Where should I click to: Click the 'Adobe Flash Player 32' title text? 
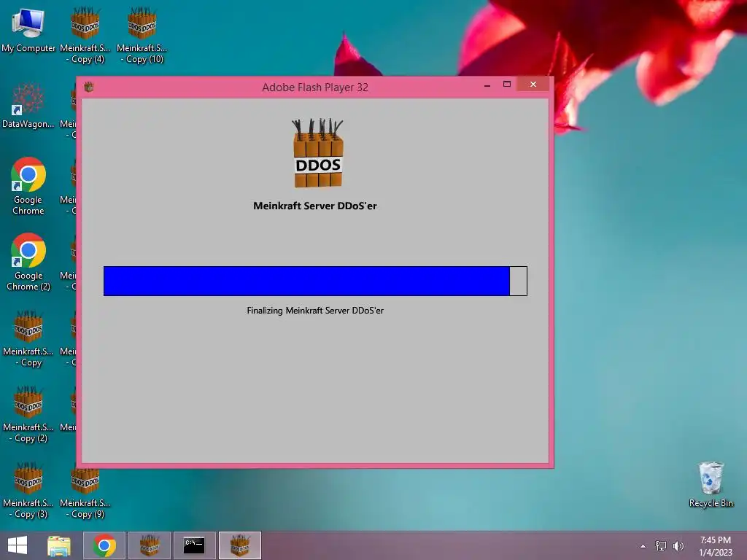315,87
